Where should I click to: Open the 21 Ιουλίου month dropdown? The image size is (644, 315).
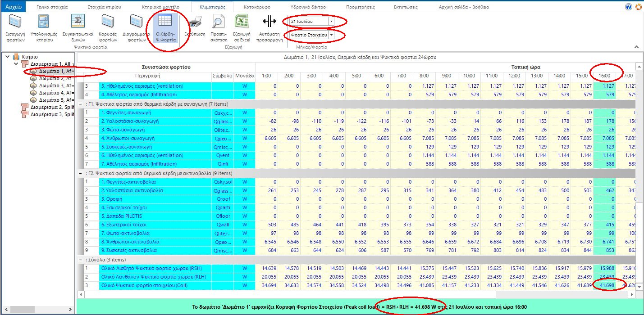(x=331, y=21)
